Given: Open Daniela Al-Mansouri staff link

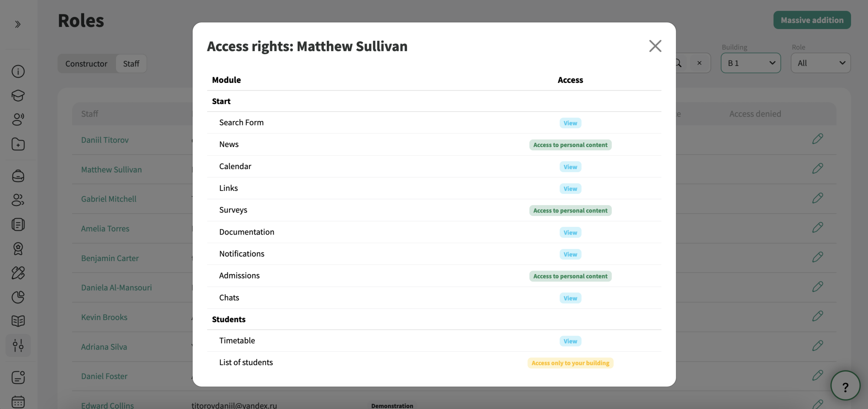Looking at the screenshot, I should click(116, 288).
